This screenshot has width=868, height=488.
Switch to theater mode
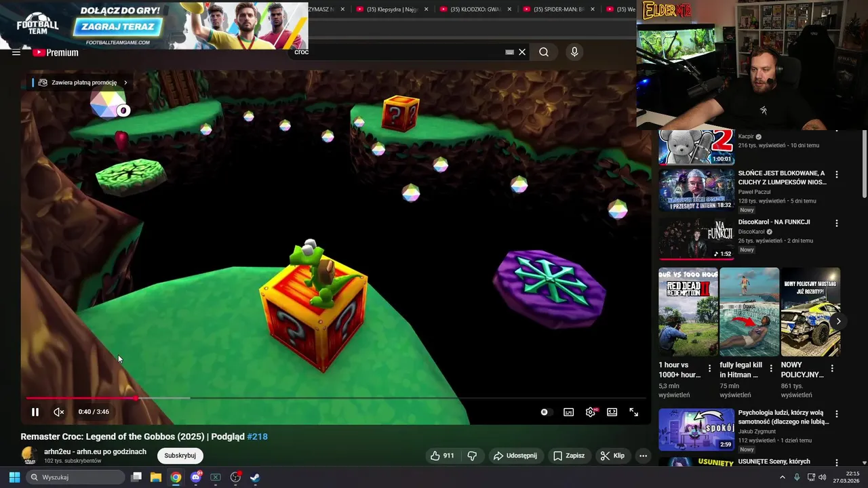[612, 412]
